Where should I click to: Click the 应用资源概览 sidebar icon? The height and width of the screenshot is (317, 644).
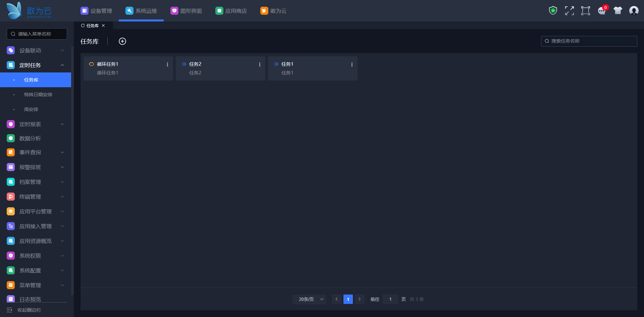tap(11, 241)
